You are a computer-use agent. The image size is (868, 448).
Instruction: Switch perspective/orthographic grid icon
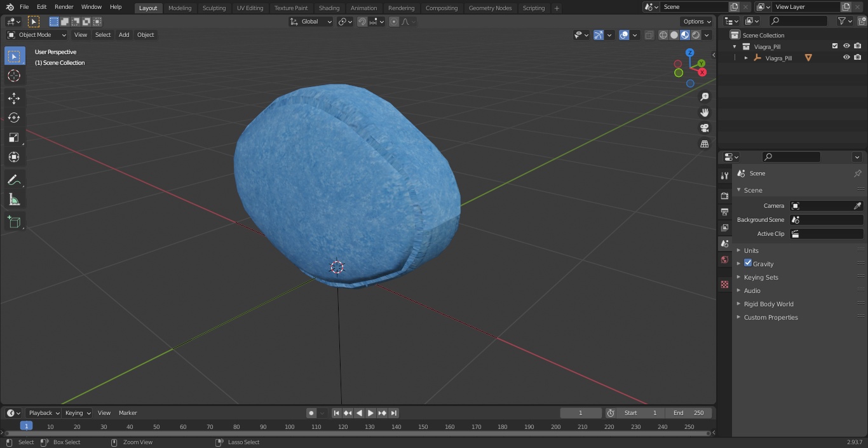tap(704, 144)
